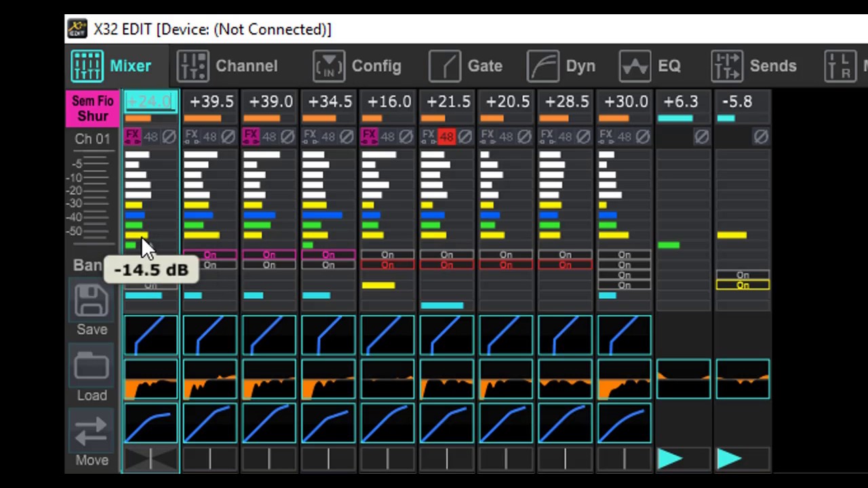The image size is (868, 488).
Task: Open the compressor curve thumbnail on the +34.5 channel
Action: (x=328, y=423)
